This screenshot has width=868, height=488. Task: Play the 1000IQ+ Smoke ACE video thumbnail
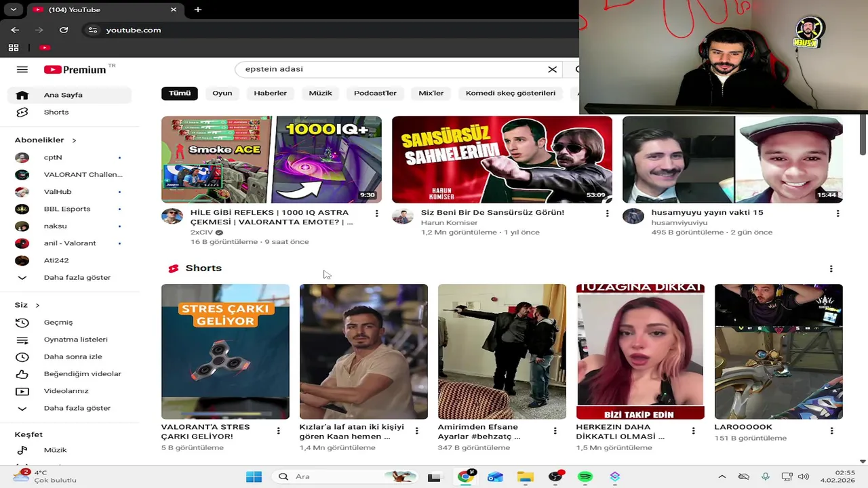(x=271, y=159)
